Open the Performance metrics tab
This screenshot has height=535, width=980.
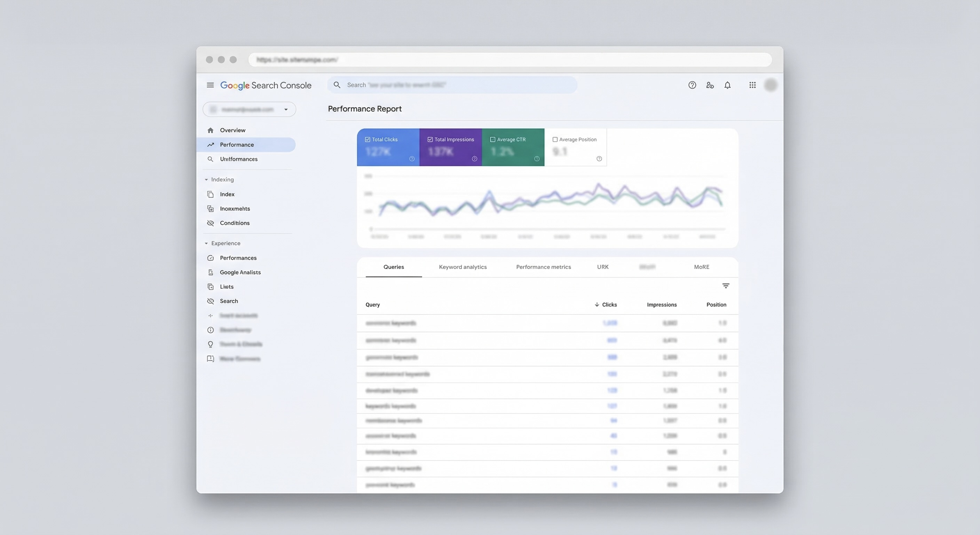pos(543,267)
